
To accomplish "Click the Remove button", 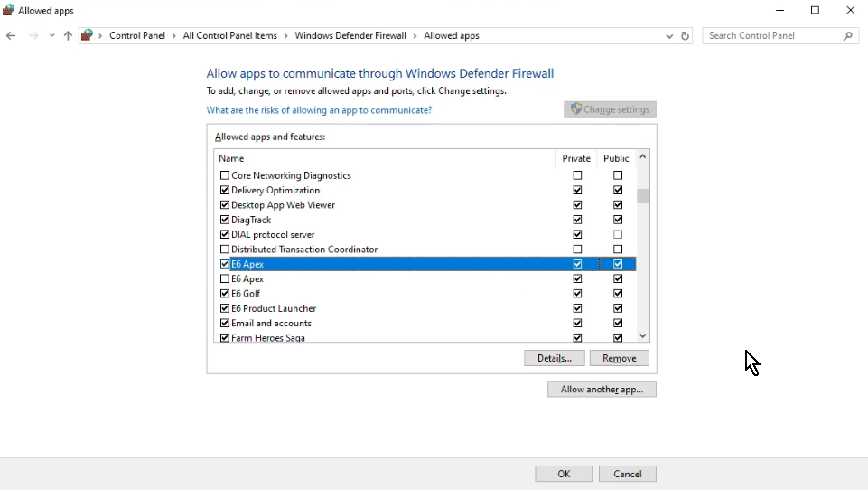I will tap(620, 358).
